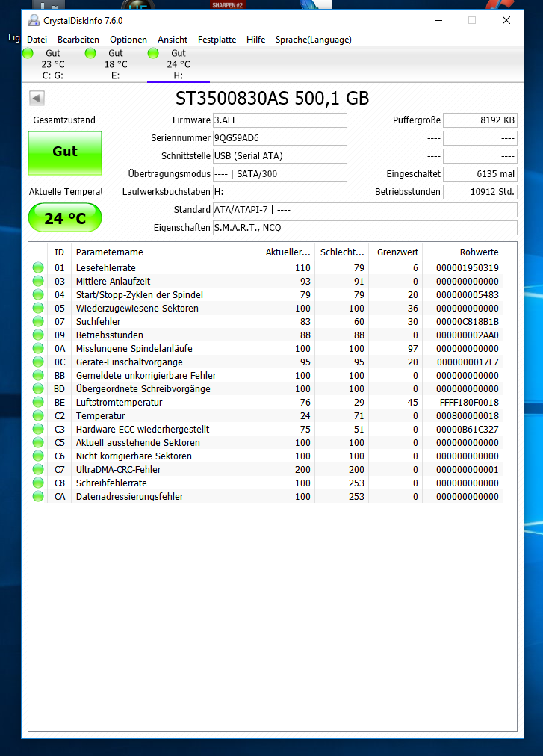Open the Sprache(Language) menu
543x756 pixels.
[x=314, y=40]
